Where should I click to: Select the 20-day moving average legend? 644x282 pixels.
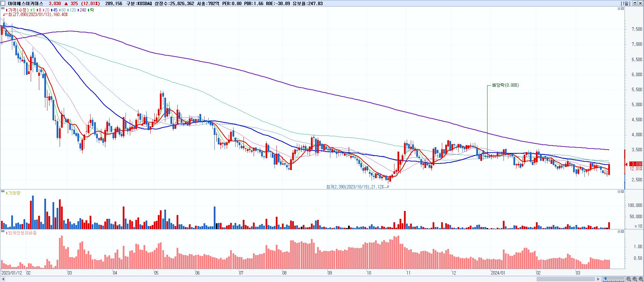[46, 10]
